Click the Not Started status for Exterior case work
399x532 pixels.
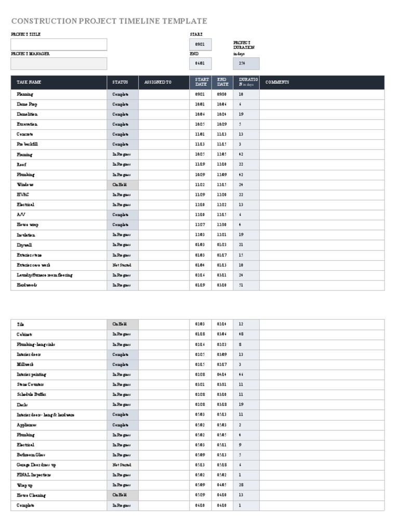[x=123, y=265]
